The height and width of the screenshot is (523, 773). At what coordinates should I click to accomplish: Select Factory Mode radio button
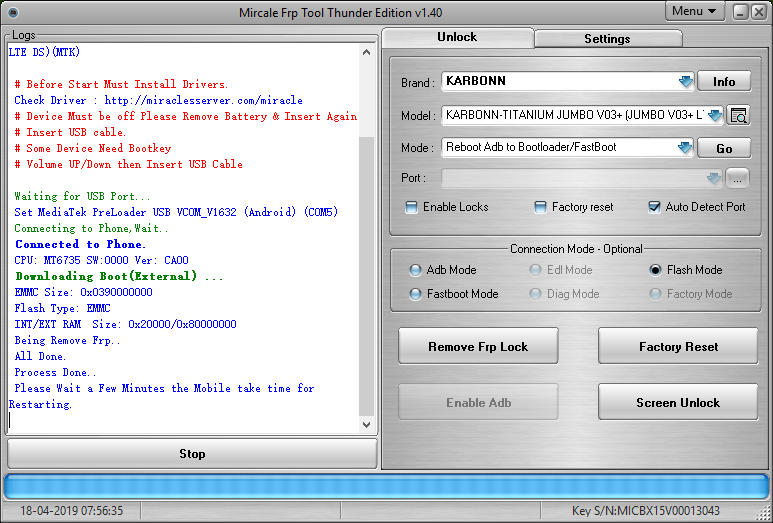click(655, 294)
